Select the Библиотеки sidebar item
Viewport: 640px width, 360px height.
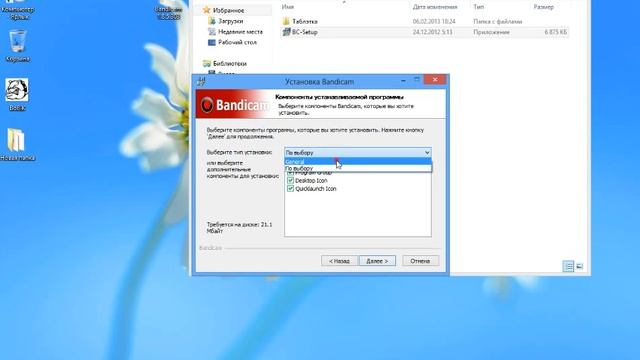coord(230,63)
